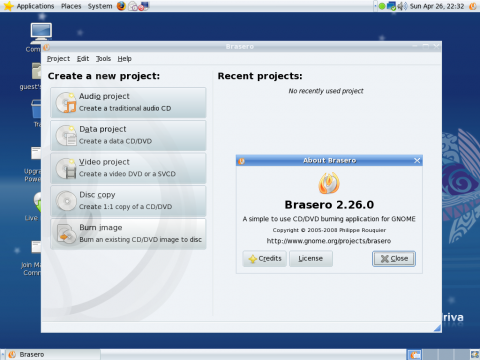Click the Brasero window resize grip corner
The height and width of the screenshot is (360, 480).
click(438, 328)
